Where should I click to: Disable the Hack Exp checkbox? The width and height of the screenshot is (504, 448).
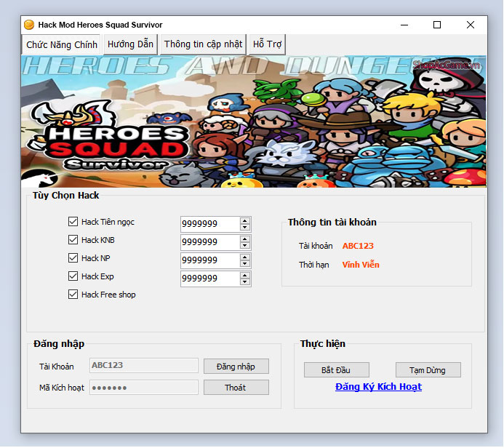click(x=73, y=276)
